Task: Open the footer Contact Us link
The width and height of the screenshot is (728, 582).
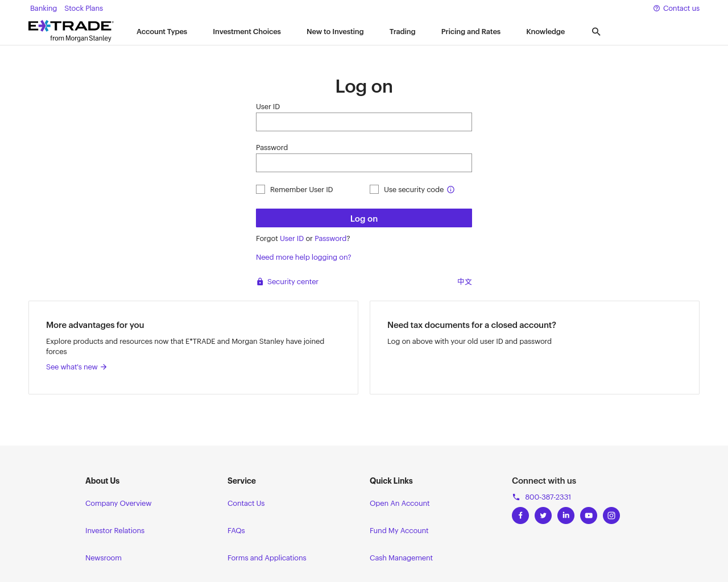Action: (246, 504)
